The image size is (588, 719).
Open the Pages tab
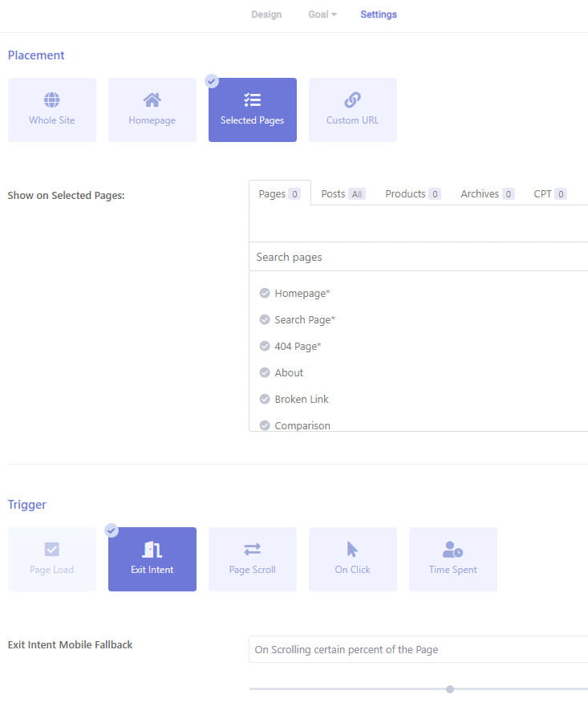click(280, 193)
